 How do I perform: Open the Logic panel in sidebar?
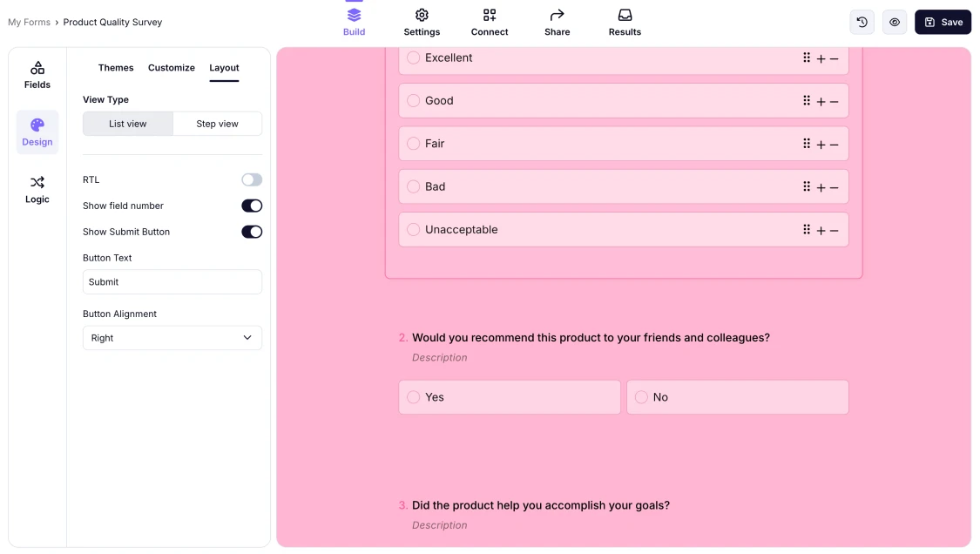point(37,189)
